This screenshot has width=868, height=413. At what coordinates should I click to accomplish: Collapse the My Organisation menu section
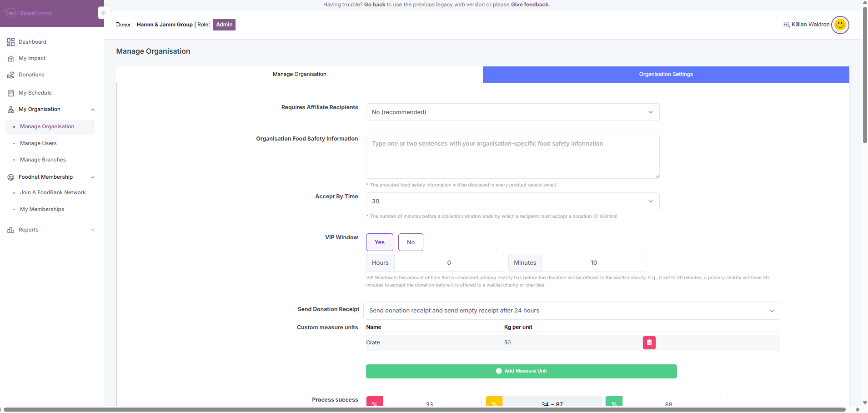tap(93, 110)
